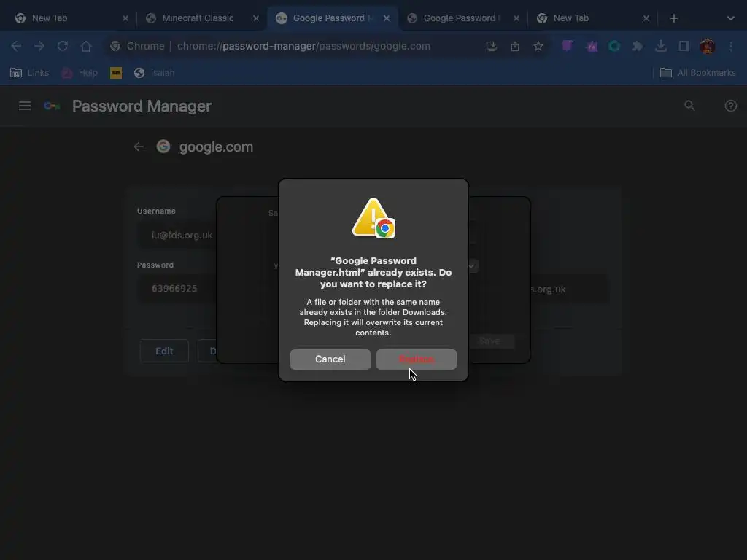747x560 pixels.
Task: Open the isaiah bookmark
Action: click(x=155, y=73)
